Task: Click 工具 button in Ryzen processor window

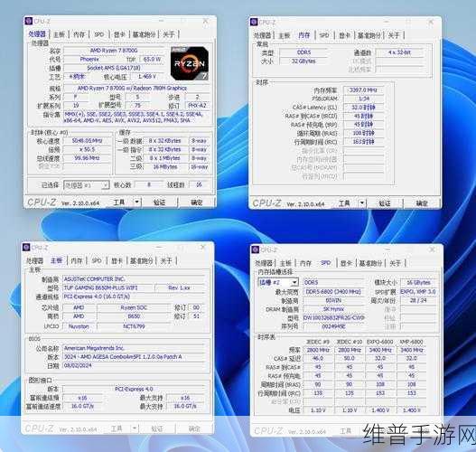Action: [119, 202]
